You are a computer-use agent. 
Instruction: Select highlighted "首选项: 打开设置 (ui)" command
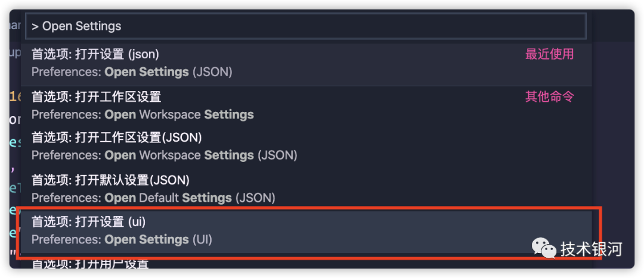point(89,222)
